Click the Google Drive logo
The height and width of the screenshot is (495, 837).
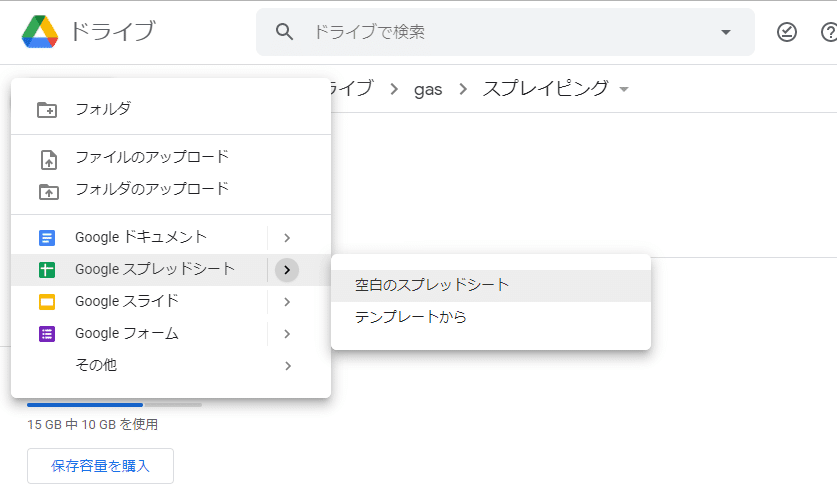click(x=40, y=32)
